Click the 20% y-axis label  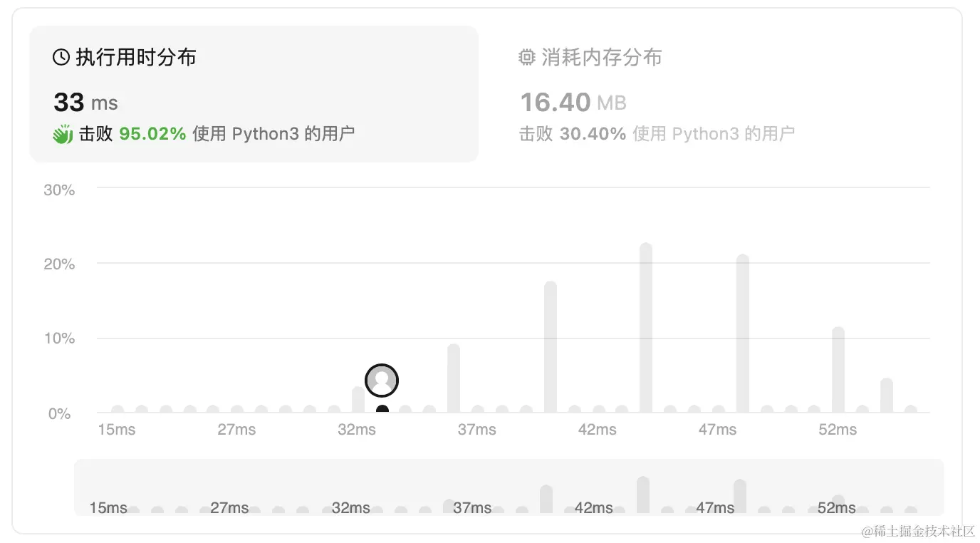59,264
